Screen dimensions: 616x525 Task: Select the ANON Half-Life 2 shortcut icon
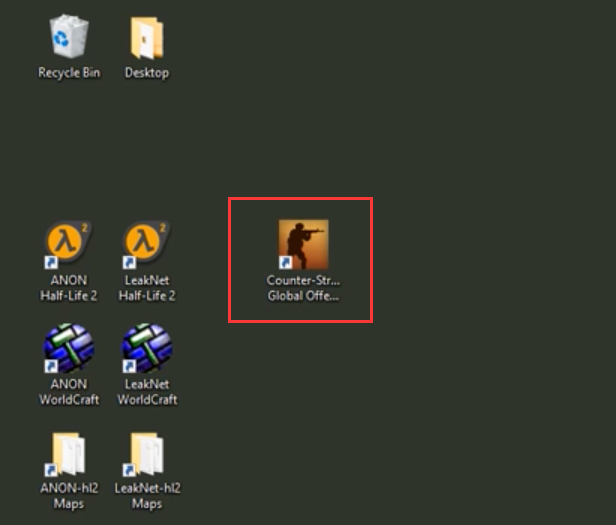tap(68, 245)
